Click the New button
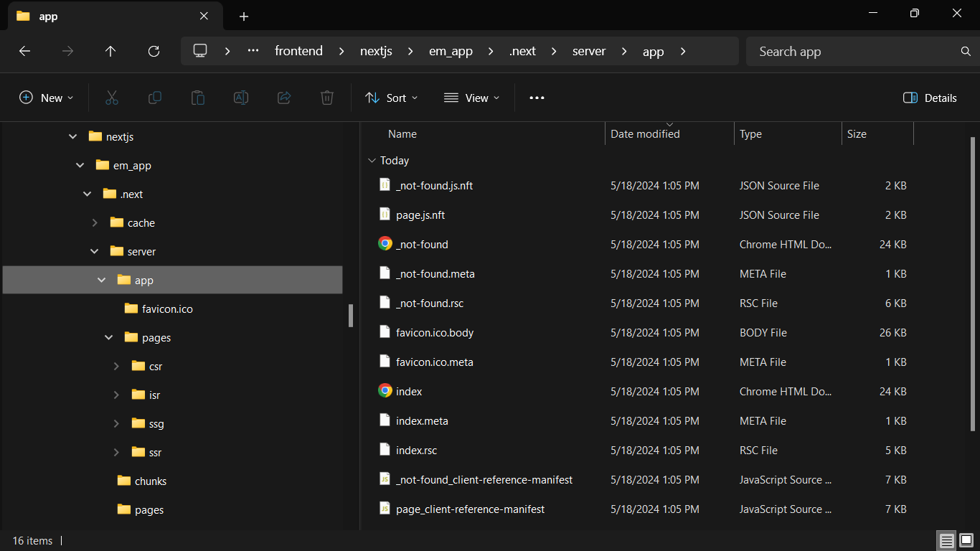This screenshot has height=551, width=980. tap(46, 98)
